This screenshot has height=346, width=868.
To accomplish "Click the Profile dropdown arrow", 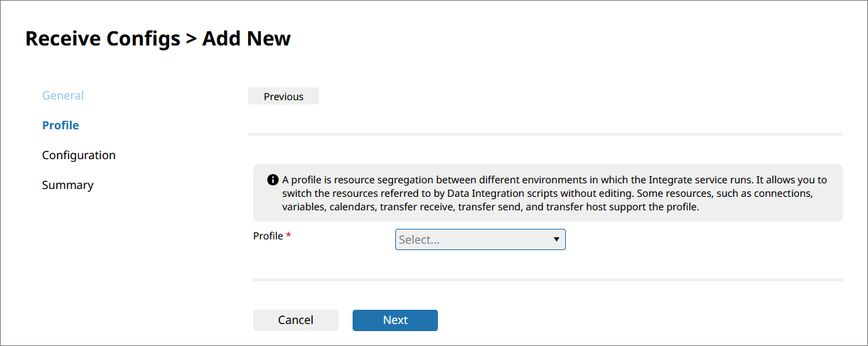I will click(x=557, y=240).
